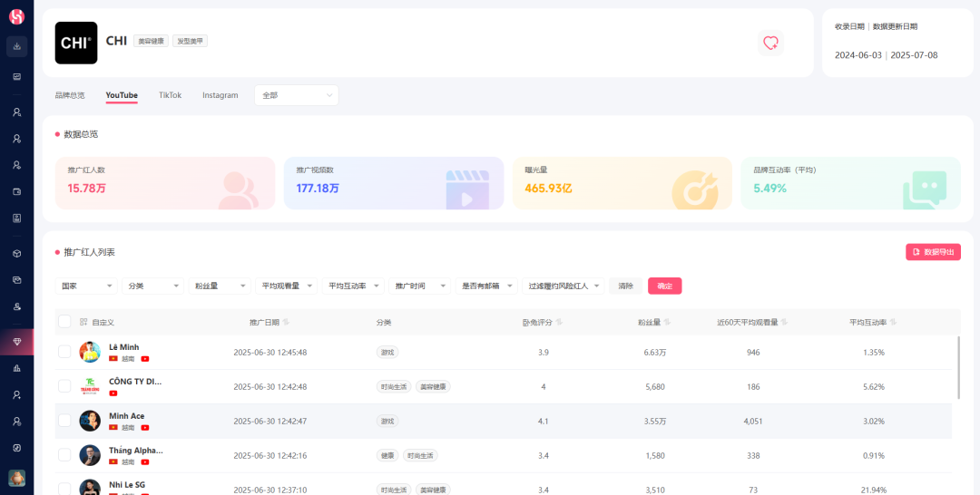Open the Nhi Le SG influencer name
Viewport: 980px width, 495px height.
coord(127,484)
